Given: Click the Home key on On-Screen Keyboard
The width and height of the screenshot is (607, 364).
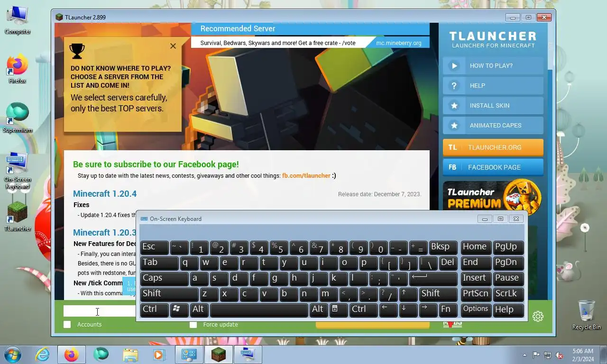Looking at the screenshot, I should [476, 247].
